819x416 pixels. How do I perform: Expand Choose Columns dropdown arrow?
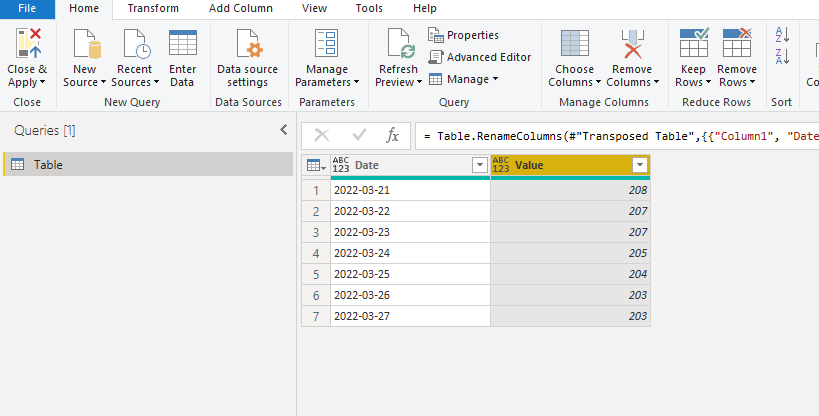[598, 83]
